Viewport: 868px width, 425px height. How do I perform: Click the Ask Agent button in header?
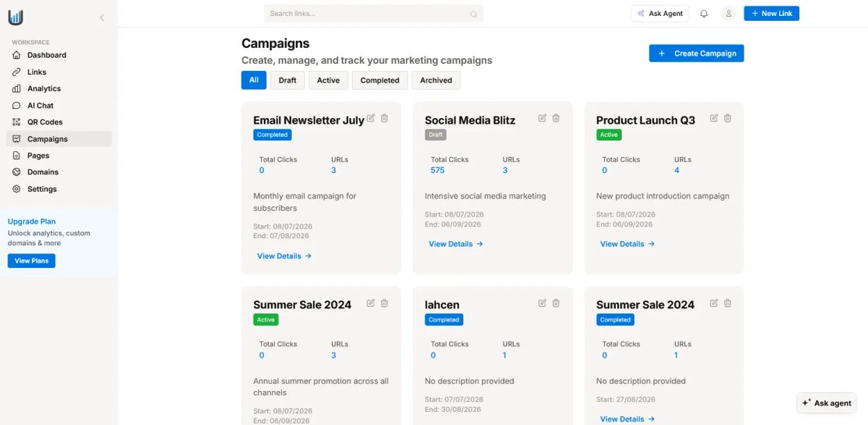pyautogui.click(x=660, y=14)
